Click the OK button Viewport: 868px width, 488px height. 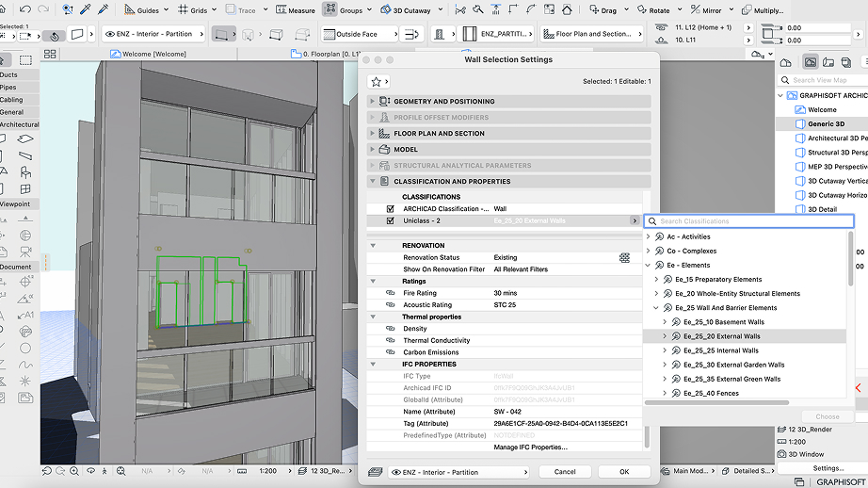623,472
